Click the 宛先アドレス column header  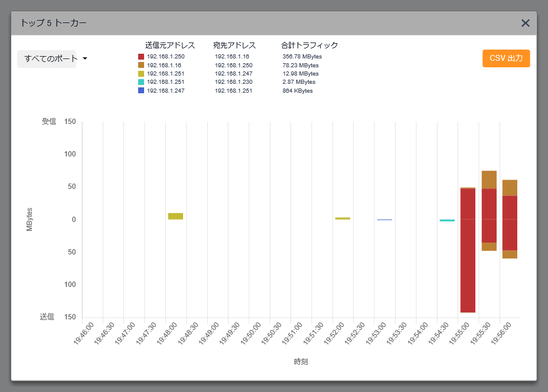click(234, 45)
